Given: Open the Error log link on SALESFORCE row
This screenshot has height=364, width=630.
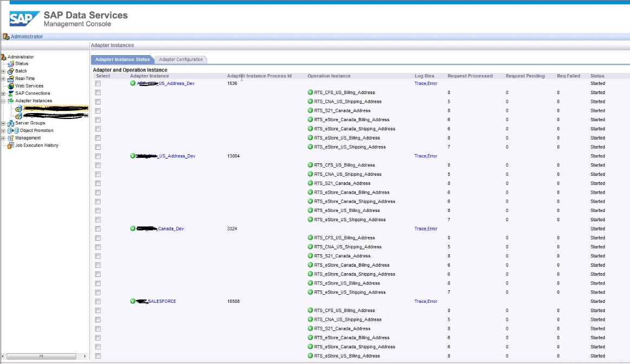Looking at the screenshot, I should (432, 301).
